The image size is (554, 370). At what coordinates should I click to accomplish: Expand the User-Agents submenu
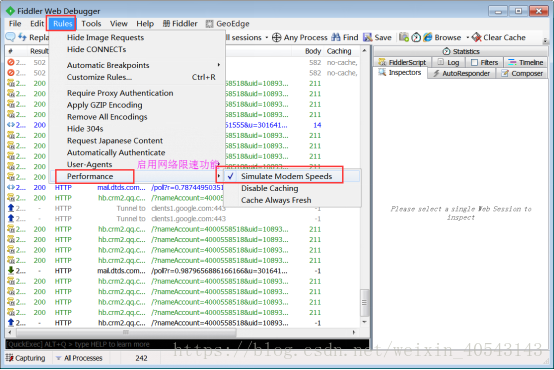click(x=137, y=164)
